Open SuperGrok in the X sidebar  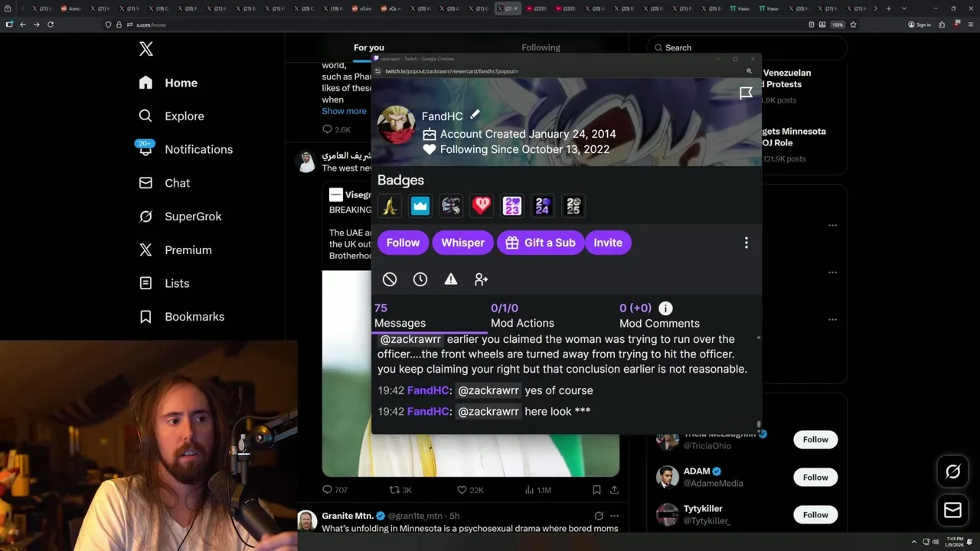coord(180,217)
